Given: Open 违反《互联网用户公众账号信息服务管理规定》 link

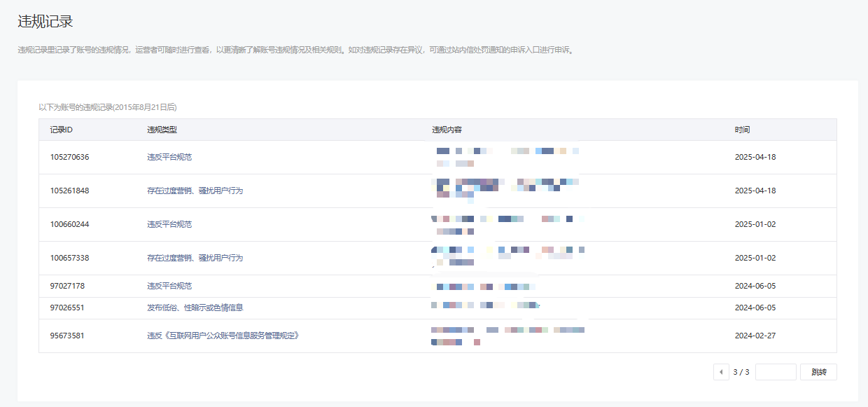Looking at the screenshot, I should (223, 336).
